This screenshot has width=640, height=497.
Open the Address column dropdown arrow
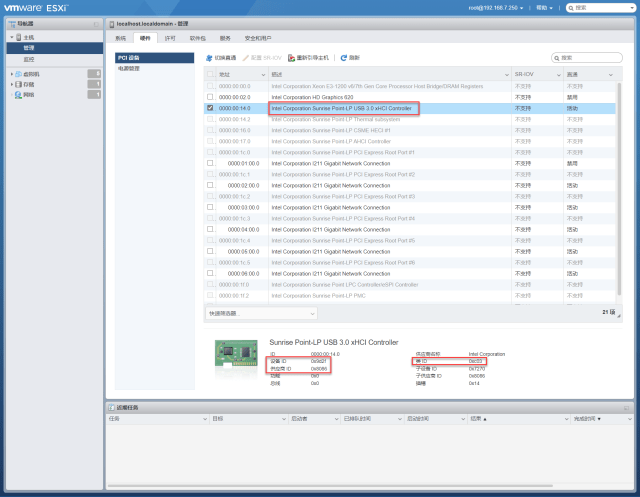click(x=263, y=75)
